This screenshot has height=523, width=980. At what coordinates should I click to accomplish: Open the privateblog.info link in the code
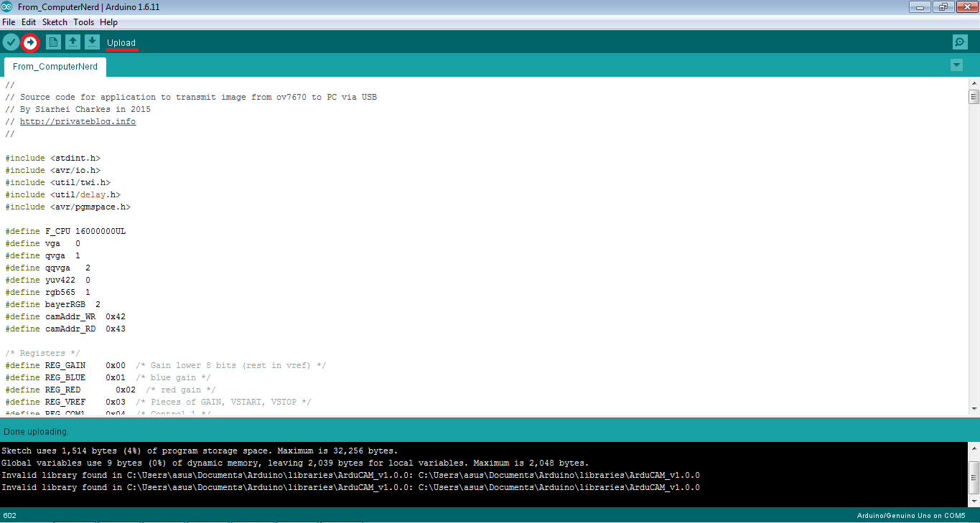pos(78,121)
